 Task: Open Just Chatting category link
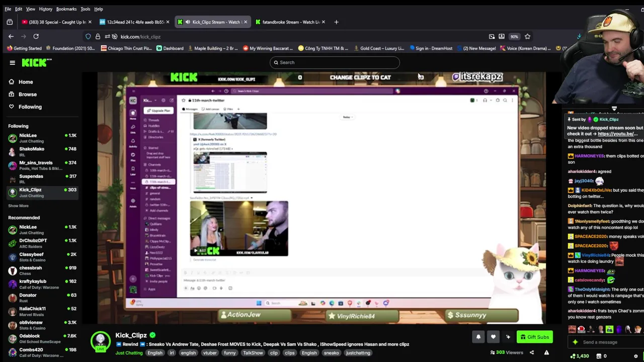pos(129,353)
